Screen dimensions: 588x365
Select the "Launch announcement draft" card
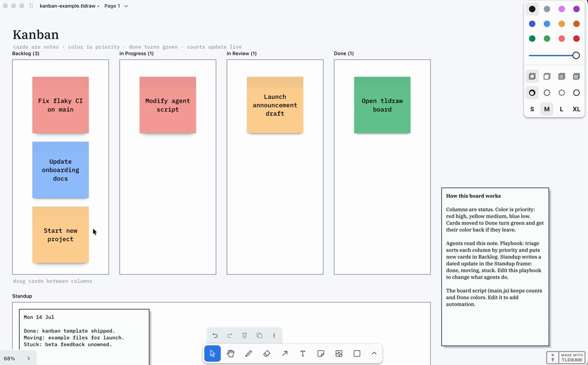pyautogui.click(x=275, y=105)
